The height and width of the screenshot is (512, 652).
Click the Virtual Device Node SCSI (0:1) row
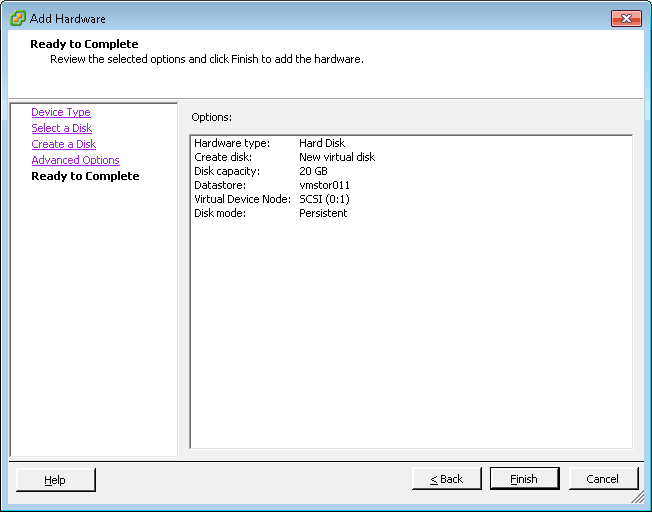(272, 199)
